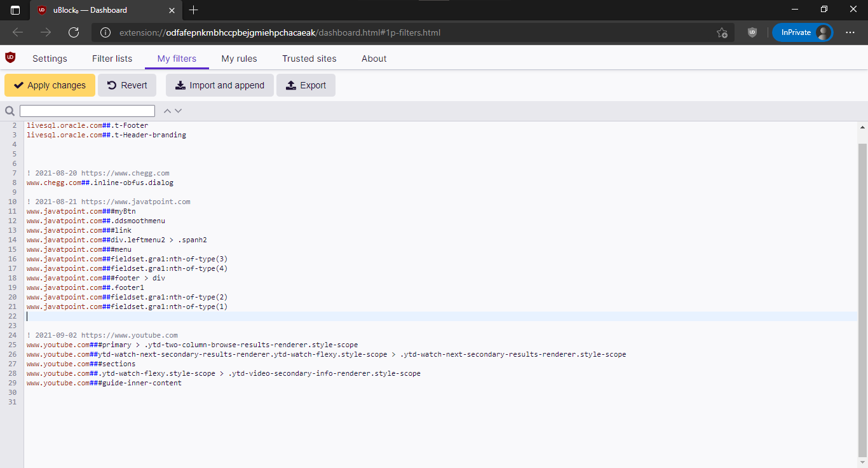Refresh the current page

coord(74,32)
